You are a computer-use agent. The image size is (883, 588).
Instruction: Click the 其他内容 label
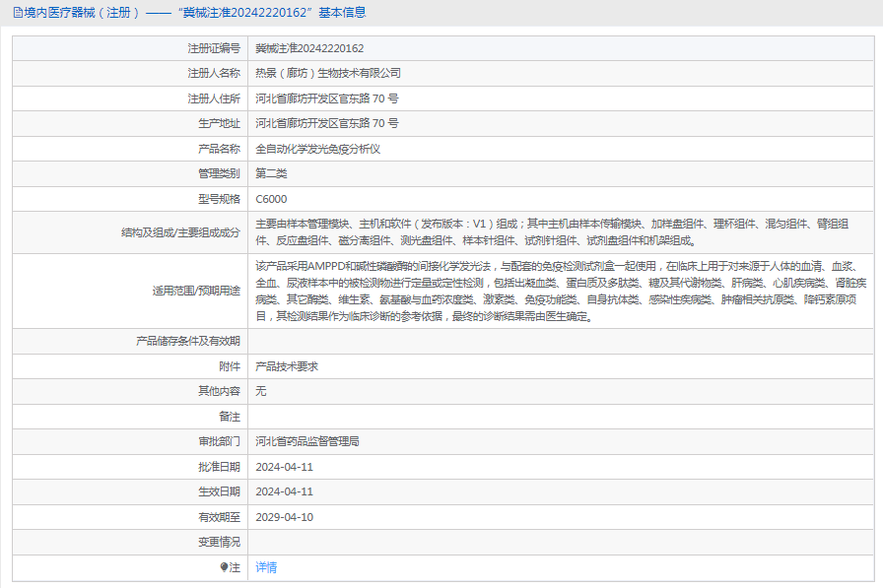(x=219, y=391)
